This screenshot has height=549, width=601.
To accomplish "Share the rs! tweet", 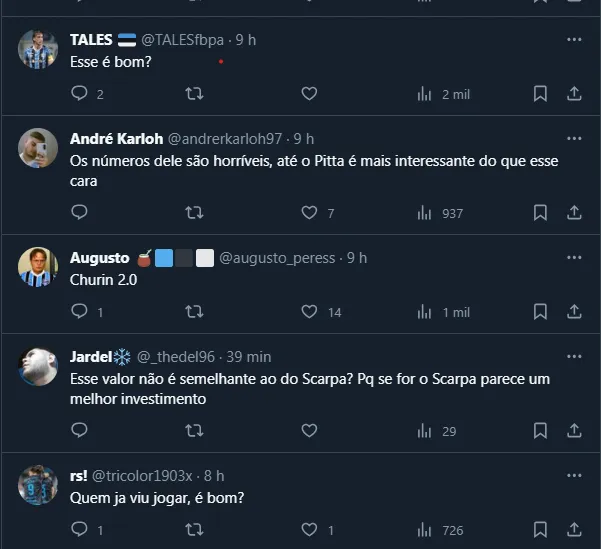I will click(574, 530).
